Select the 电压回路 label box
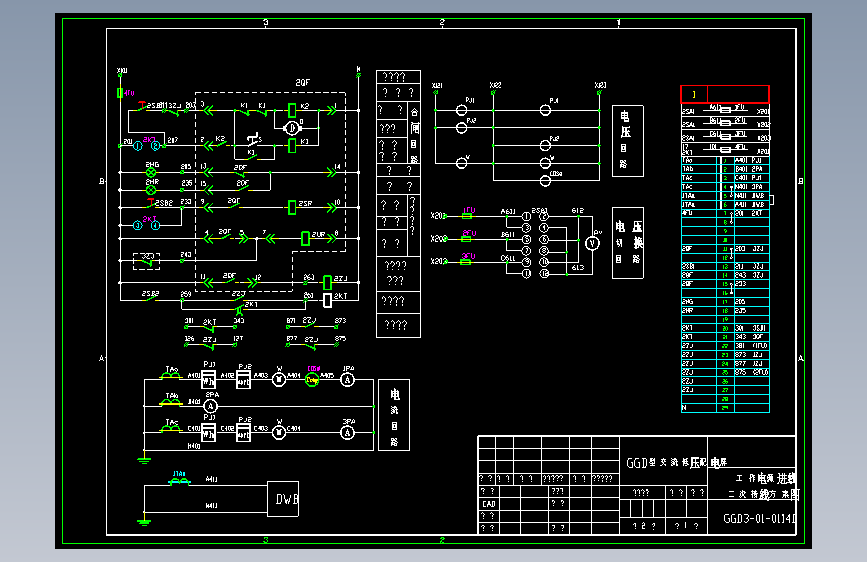867x562 pixels. (628, 141)
